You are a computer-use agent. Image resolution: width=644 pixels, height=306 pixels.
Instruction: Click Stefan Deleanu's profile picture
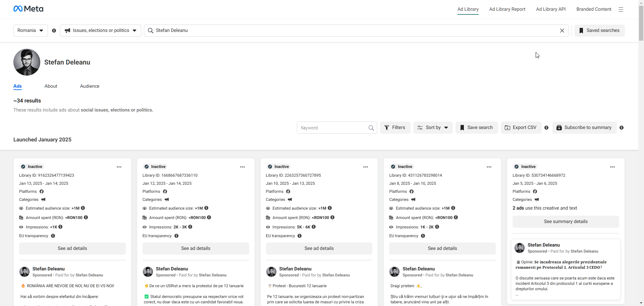click(x=27, y=62)
